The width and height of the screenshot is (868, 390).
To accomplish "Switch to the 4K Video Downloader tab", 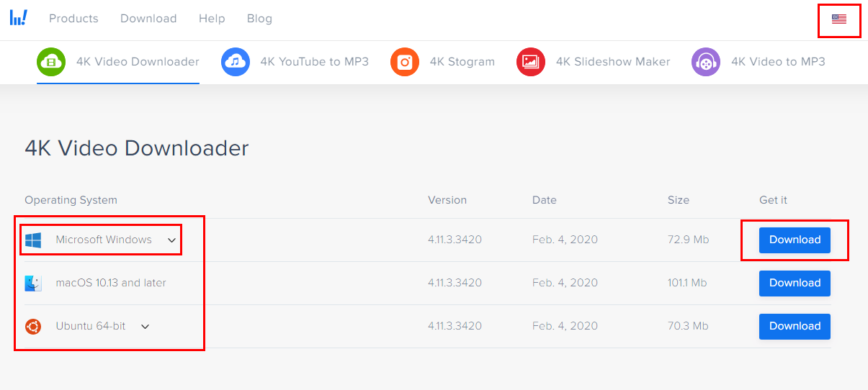I will 118,62.
